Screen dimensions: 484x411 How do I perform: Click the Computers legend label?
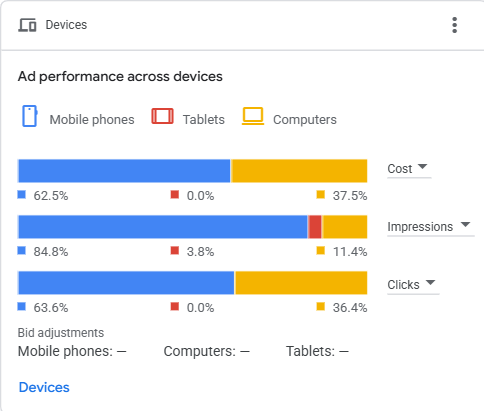(305, 120)
